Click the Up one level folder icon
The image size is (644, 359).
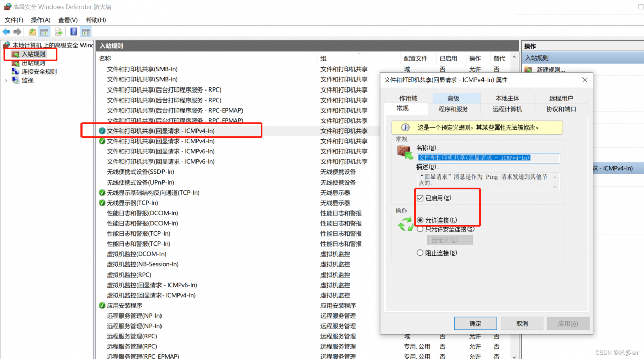(32, 32)
